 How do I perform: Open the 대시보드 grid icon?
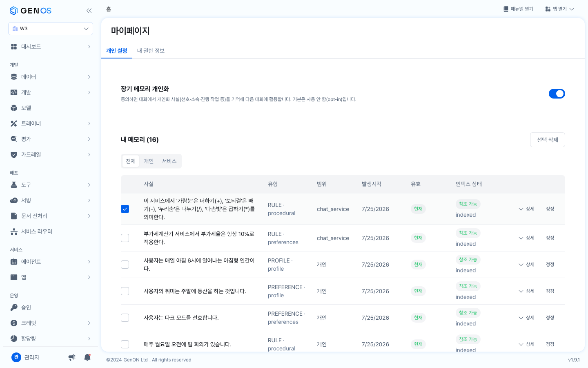pyautogui.click(x=14, y=47)
